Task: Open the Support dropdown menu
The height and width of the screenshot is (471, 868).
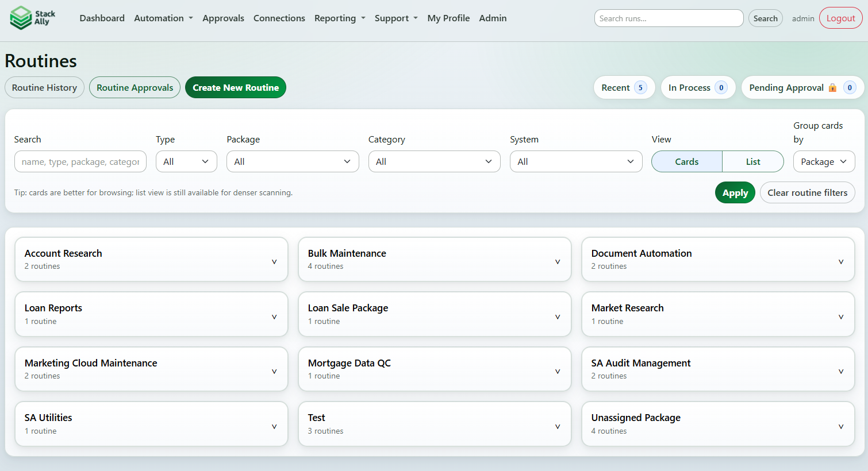Action: click(x=396, y=18)
